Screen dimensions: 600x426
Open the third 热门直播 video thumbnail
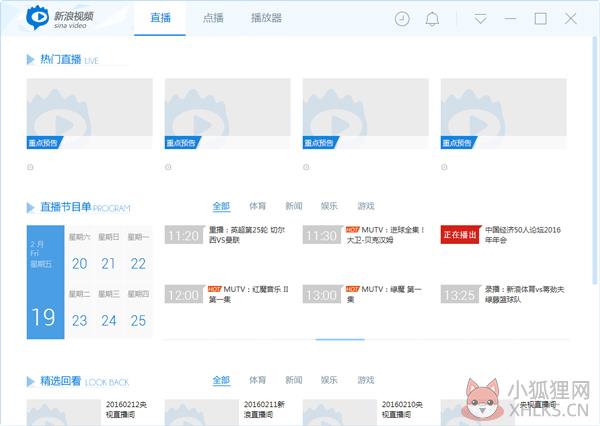click(365, 114)
